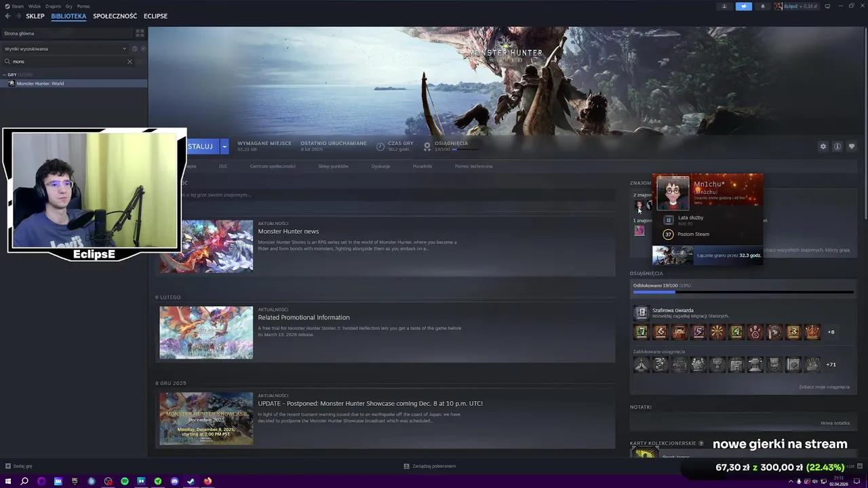Image resolution: width=868 pixels, height=488 pixels.
Task: Open Szafirowa Gwiazda achievement icon
Action: (641, 312)
